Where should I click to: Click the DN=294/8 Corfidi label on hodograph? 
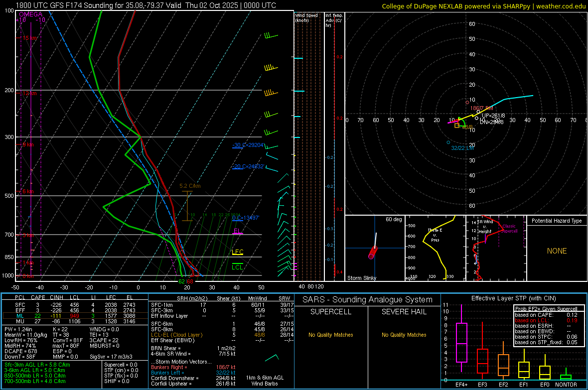(x=492, y=122)
